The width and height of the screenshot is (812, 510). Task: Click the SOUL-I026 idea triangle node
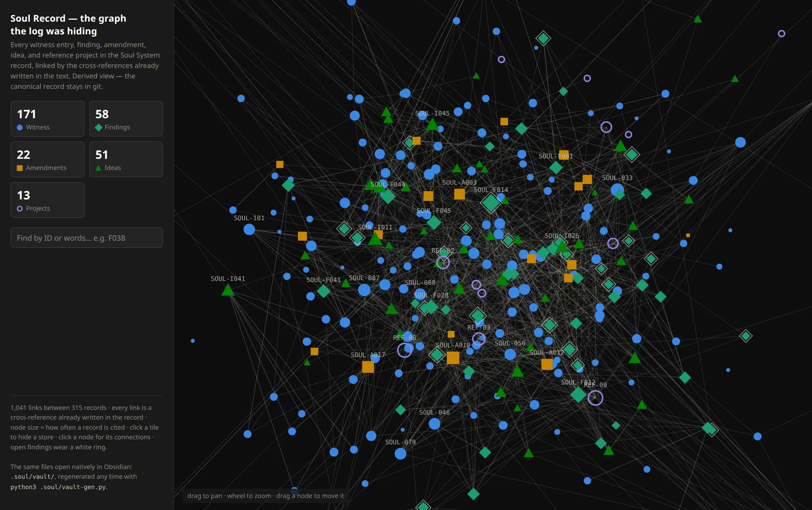click(x=561, y=246)
